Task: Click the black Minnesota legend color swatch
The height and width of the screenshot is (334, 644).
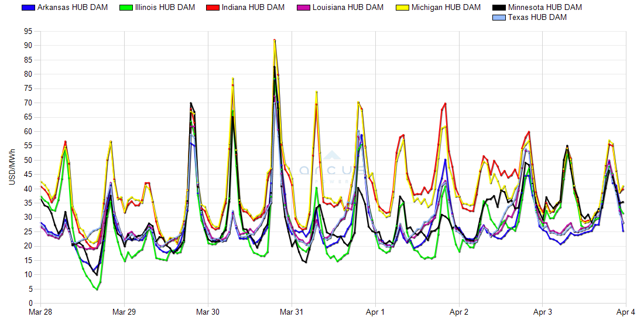Action: pyautogui.click(x=498, y=8)
